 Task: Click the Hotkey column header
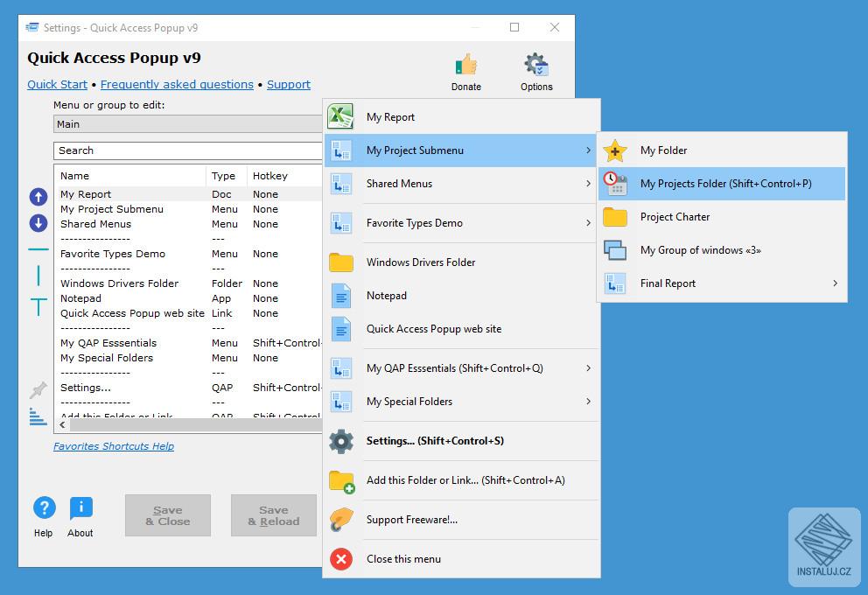coord(284,176)
